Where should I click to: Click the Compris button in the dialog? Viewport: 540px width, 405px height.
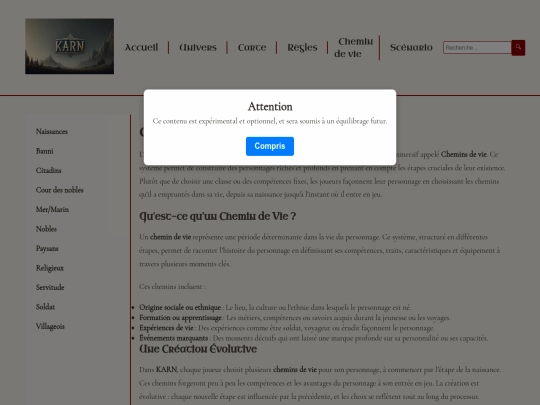click(270, 146)
